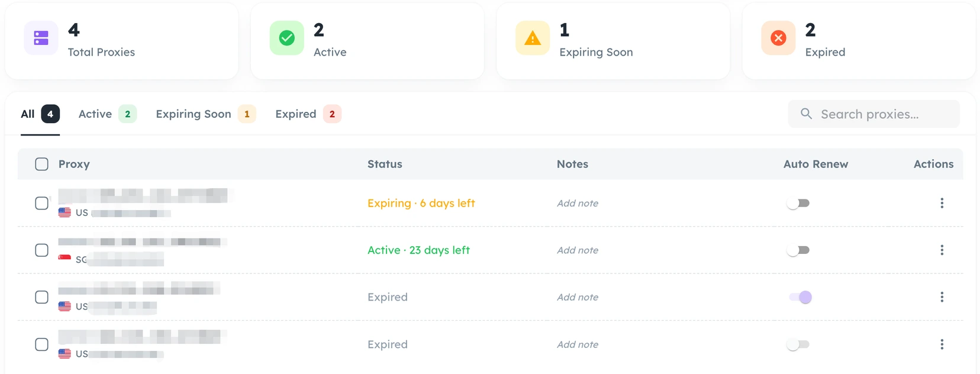Click the Proxy column header
Image resolution: width=980 pixels, height=374 pixels.
pyautogui.click(x=74, y=164)
